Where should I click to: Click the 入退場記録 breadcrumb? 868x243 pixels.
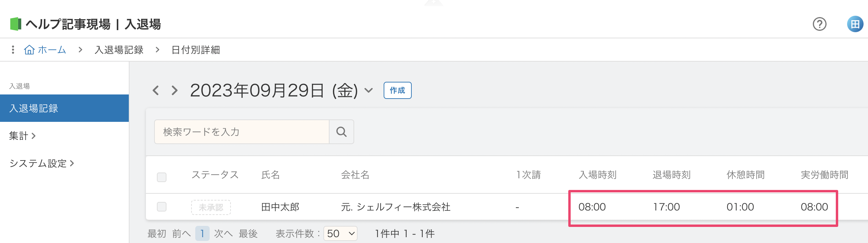(x=119, y=50)
